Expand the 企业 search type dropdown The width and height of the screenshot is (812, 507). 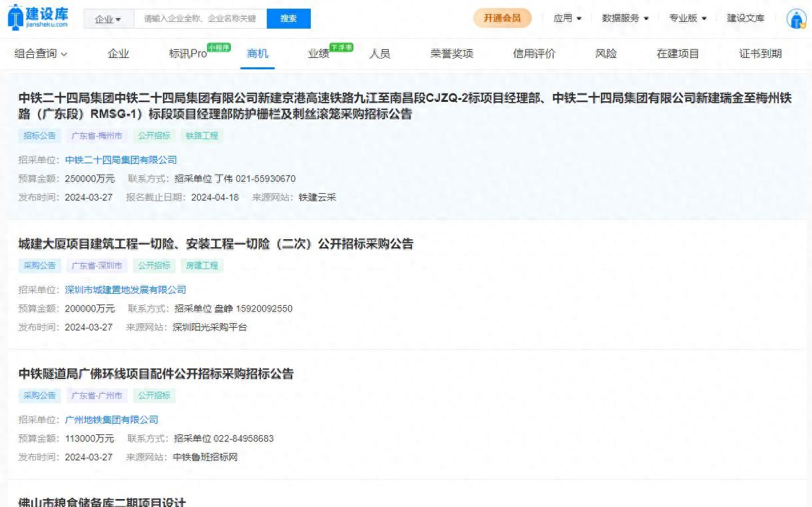[x=108, y=19]
